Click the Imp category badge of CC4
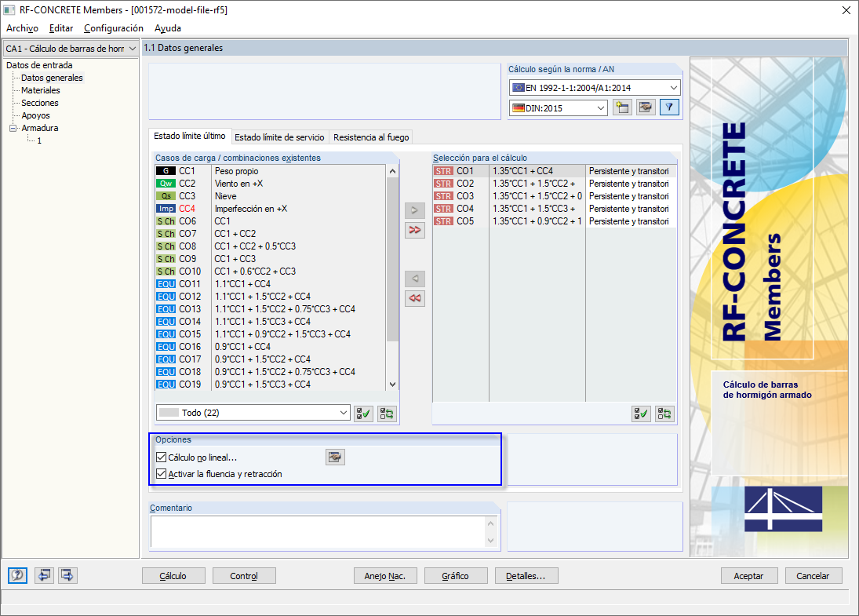The width and height of the screenshot is (859, 616). tap(166, 209)
